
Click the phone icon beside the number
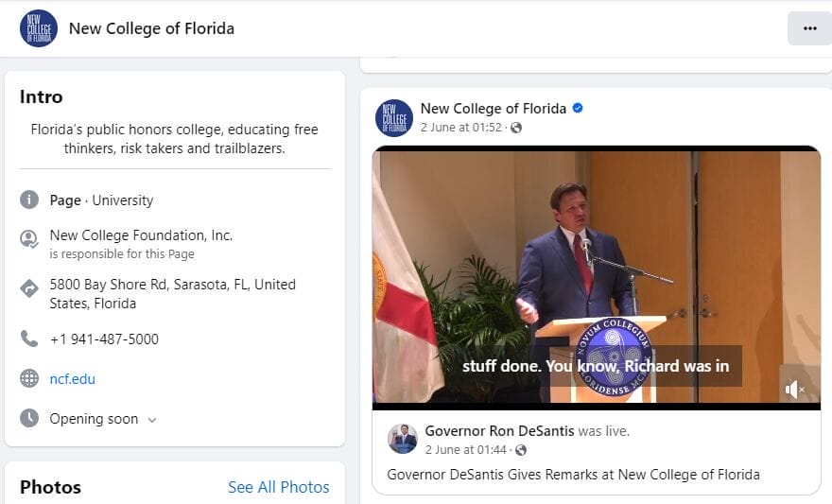coord(29,339)
